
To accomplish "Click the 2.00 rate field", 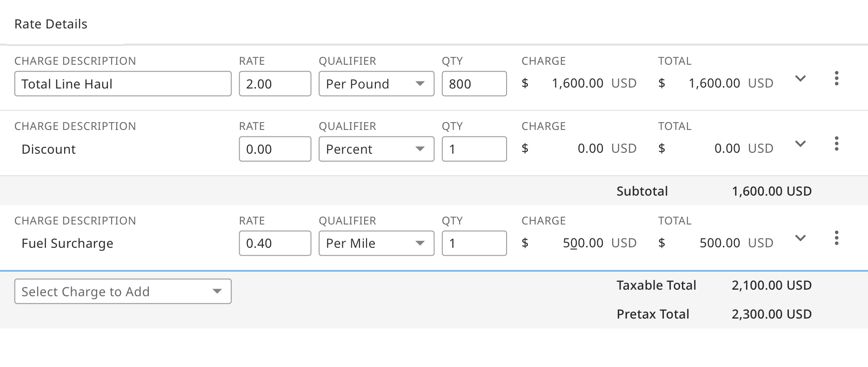I will (275, 84).
